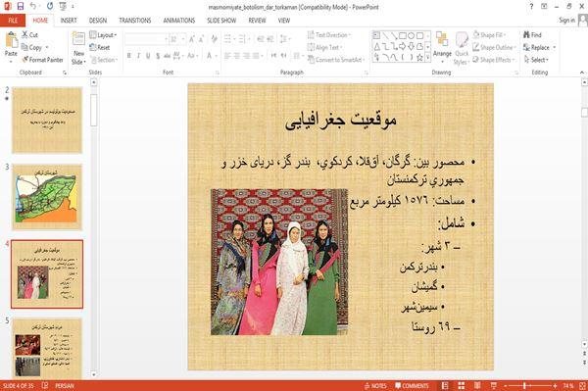Switch to the DESIGN tab
588x391 pixels.
[98, 21]
